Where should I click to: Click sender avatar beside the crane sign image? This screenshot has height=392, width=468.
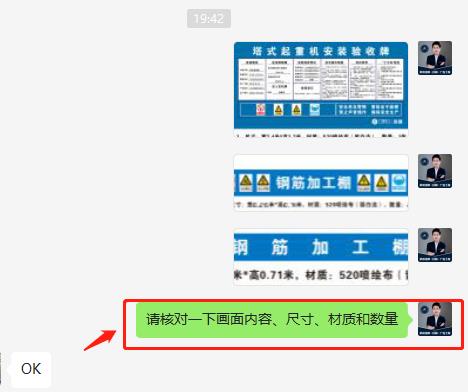435,58
